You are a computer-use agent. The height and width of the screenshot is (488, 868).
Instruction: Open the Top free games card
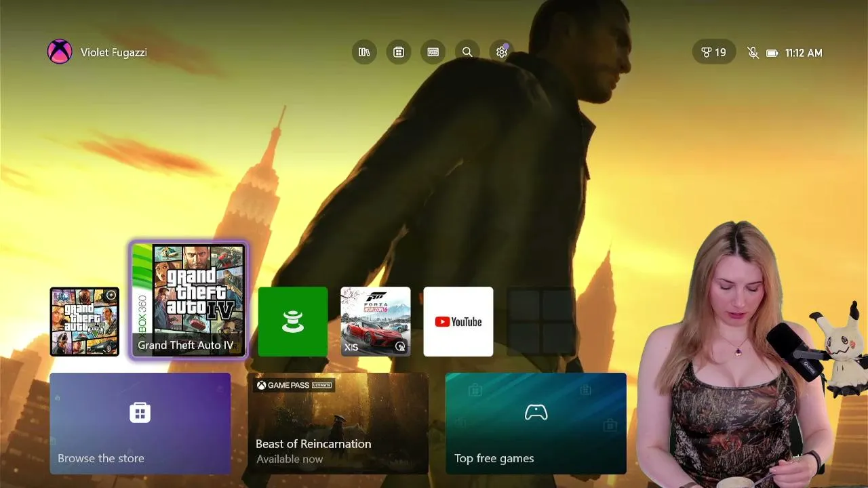[x=536, y=423]
